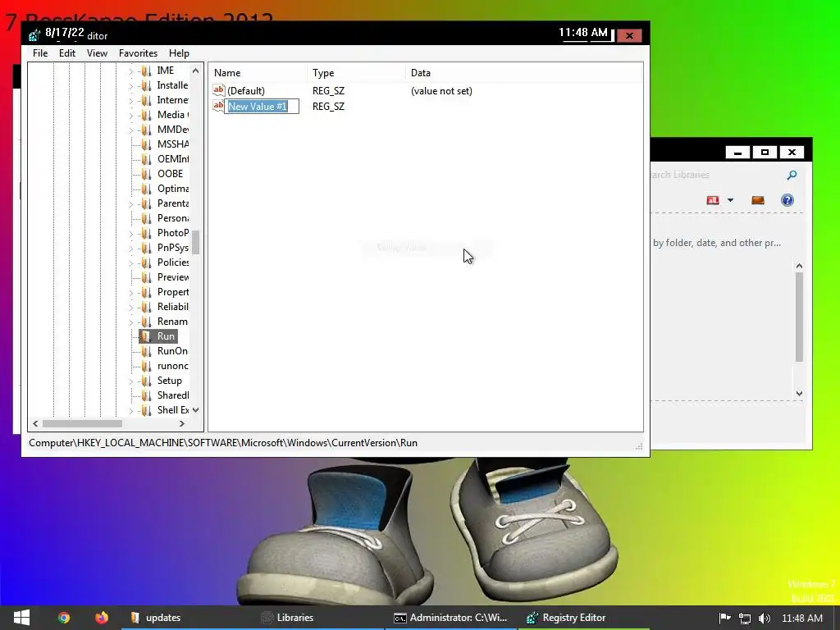Toggle preview pane icon in Libraries window
840x630 pixels.
point(757,200)
